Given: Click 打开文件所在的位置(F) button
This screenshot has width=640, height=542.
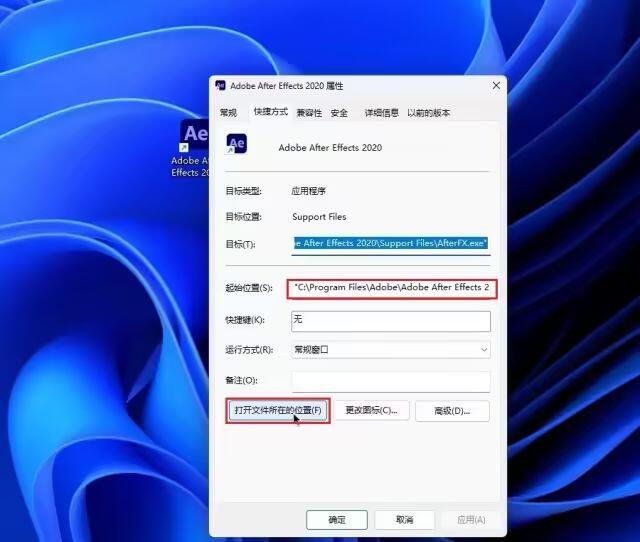Looking at the screenshot, I should coord(278,411).
